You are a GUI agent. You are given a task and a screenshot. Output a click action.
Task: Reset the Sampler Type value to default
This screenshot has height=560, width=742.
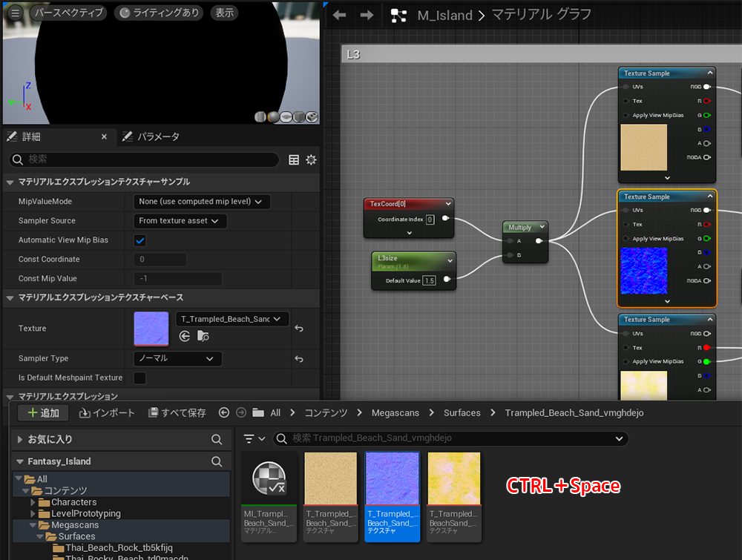(299, 359)
